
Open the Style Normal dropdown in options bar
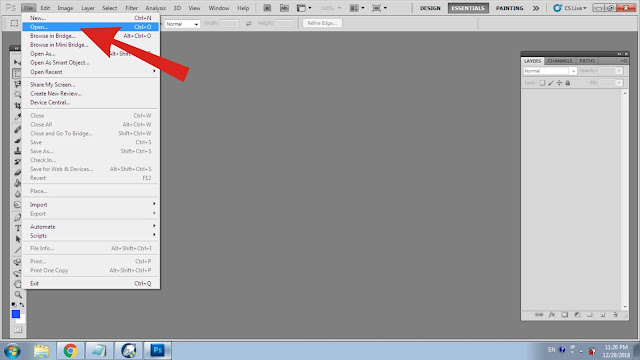182,24
